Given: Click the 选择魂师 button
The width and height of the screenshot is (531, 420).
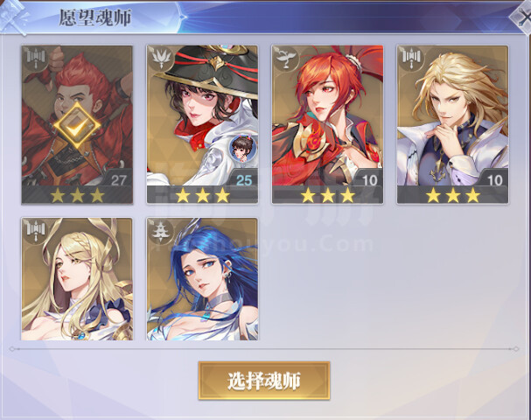Looking at the screenshot, I should coord(264,381).
